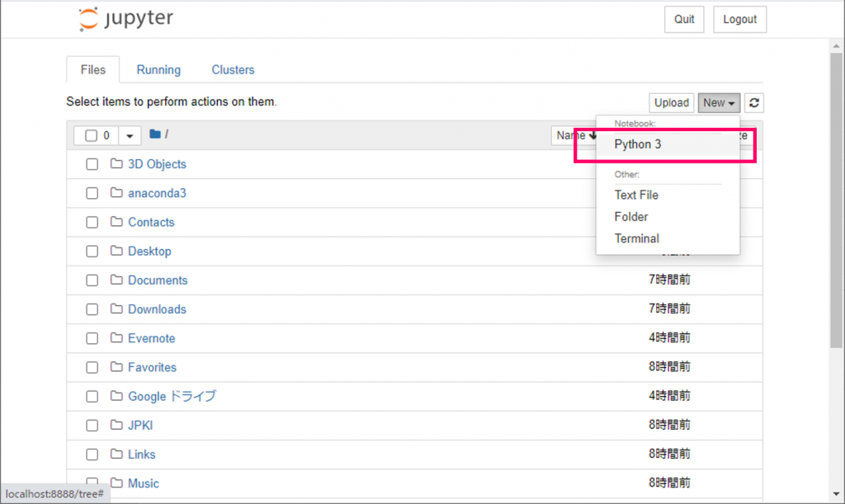Open the Google ドライブ folder link
Screen dimensions: 845x504
click(172, 396)
